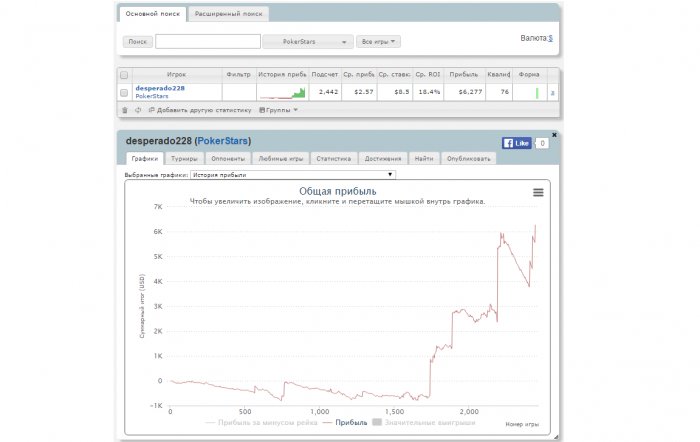
Task: Sort by 'Подсчет' column header
Action: [x=325, y=75]
